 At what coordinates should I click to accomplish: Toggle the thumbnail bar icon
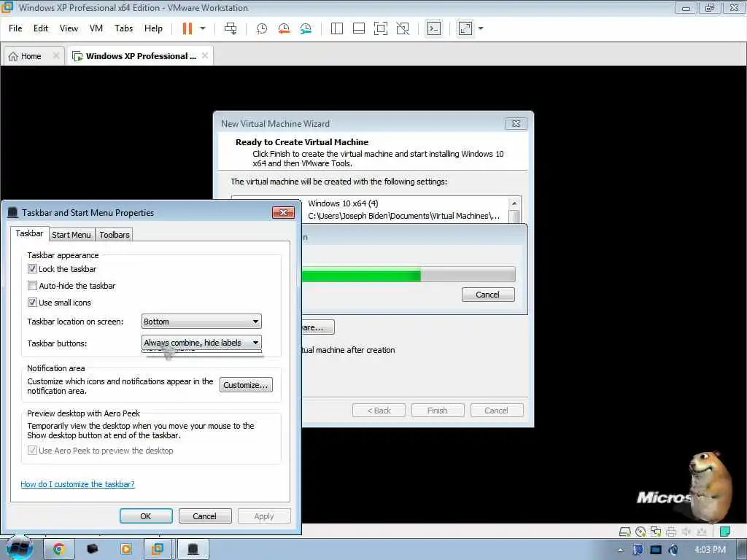click(359, 28)
